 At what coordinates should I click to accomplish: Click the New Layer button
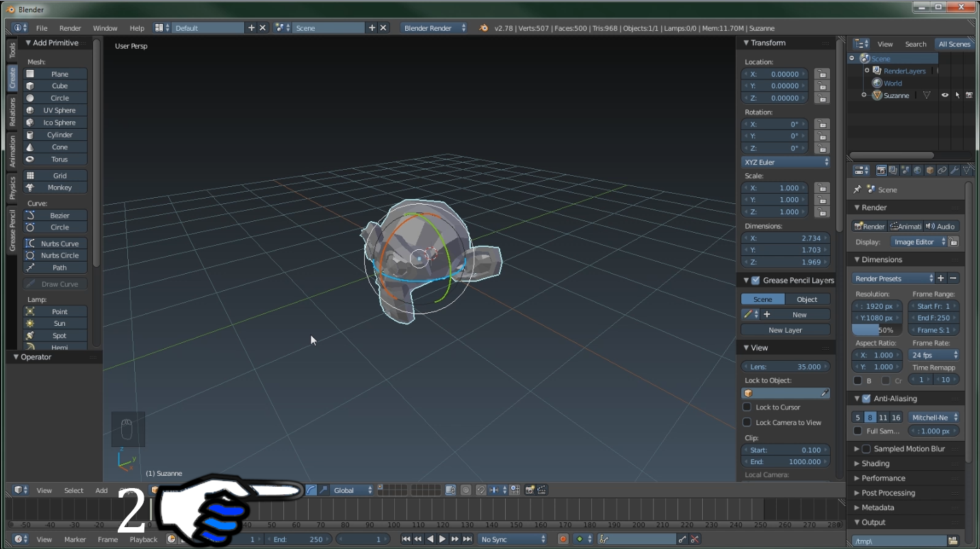786,330
